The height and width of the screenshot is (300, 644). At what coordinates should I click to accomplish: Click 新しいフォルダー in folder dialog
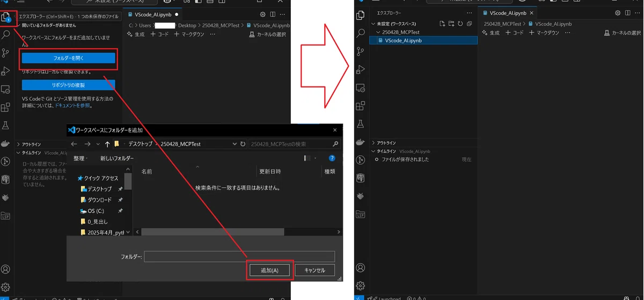(117, 158)
